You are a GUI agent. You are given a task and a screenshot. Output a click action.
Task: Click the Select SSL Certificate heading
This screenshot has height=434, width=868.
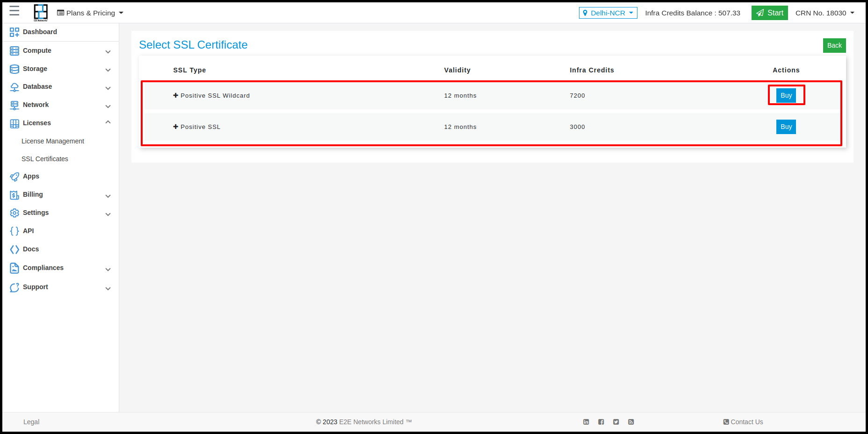pyautogui.click(x=193, y=45)
